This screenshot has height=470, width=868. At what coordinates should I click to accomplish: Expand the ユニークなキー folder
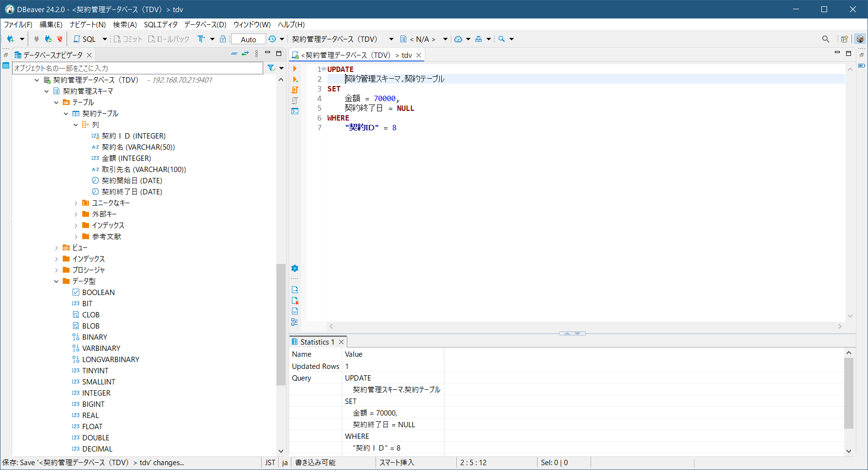coord(76,203)
